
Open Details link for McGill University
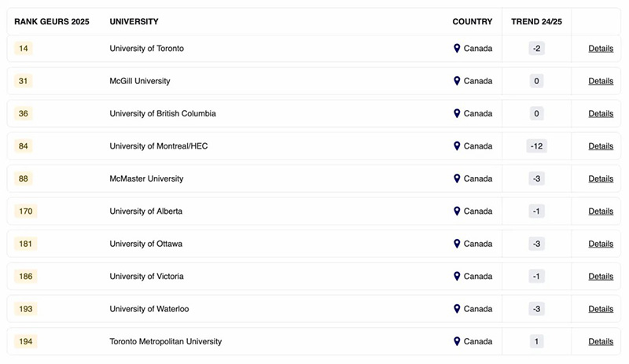[601, 81]
